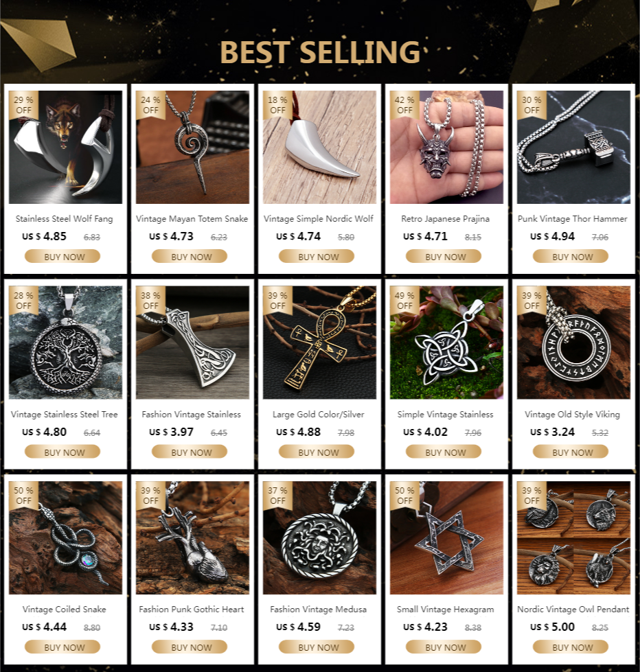Buy the Fashion Vintage Stainless axe pendant

(190, 452)
